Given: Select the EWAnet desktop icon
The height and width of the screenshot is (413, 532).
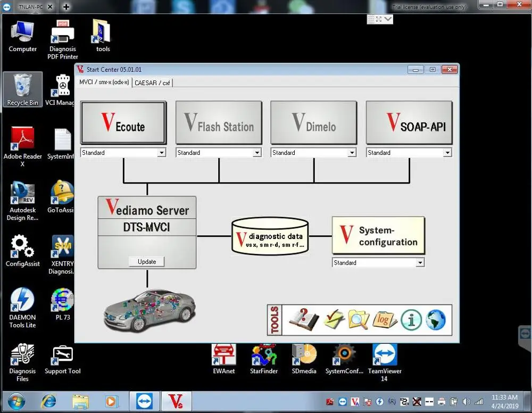Looking at the screenshot, I should [x=223, y=359].
